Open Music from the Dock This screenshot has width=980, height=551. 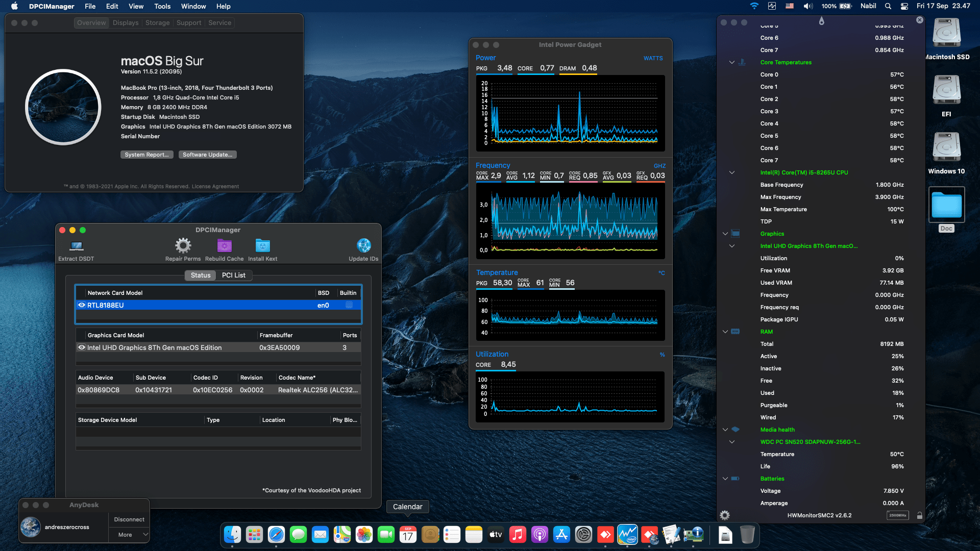[518, 535]
